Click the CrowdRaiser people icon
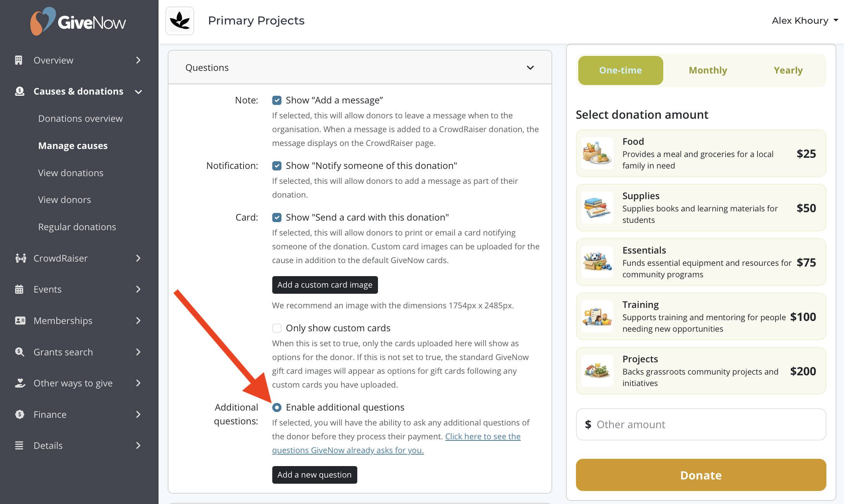This screenshot has width=844, height=504. pos(20,258)
